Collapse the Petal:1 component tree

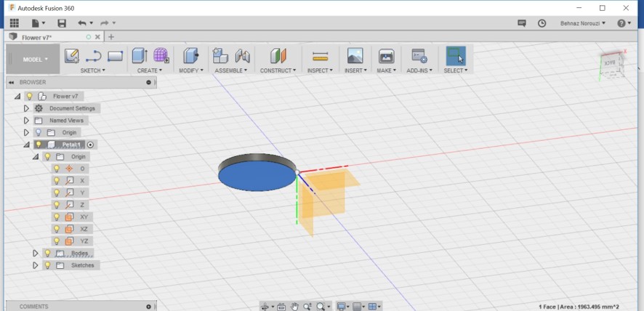26,145
